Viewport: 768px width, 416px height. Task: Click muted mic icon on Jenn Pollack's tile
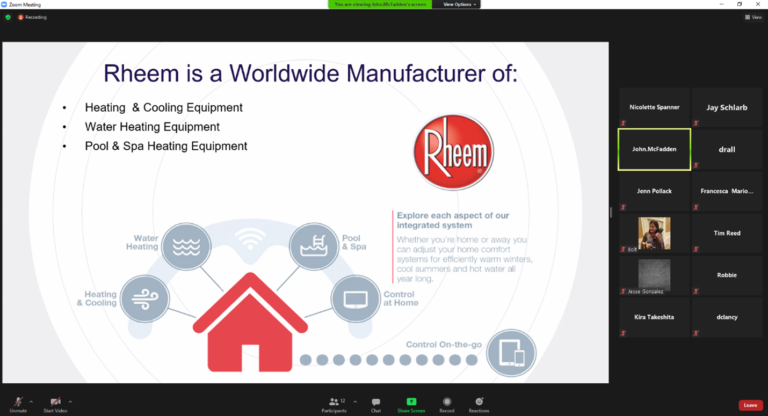(624, 207)
